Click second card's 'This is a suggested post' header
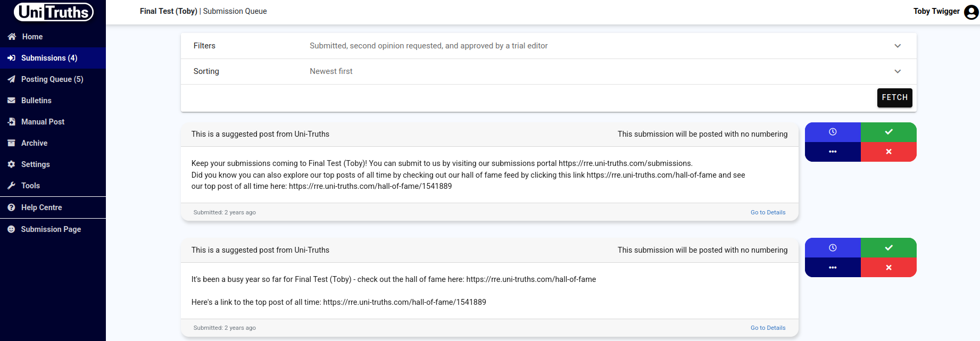The width and height of the screenshot is (980, 341). (x=260, y=250)
